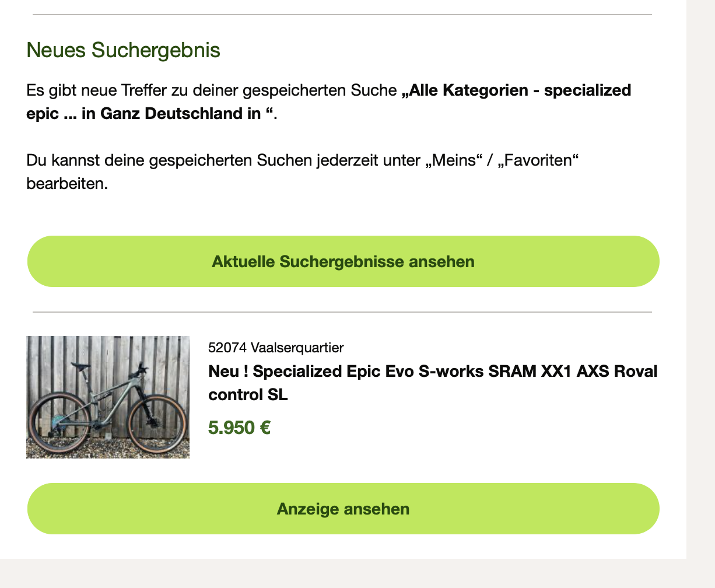Click the bold saved search name text
Screen dimensions: 715x588
516,90
